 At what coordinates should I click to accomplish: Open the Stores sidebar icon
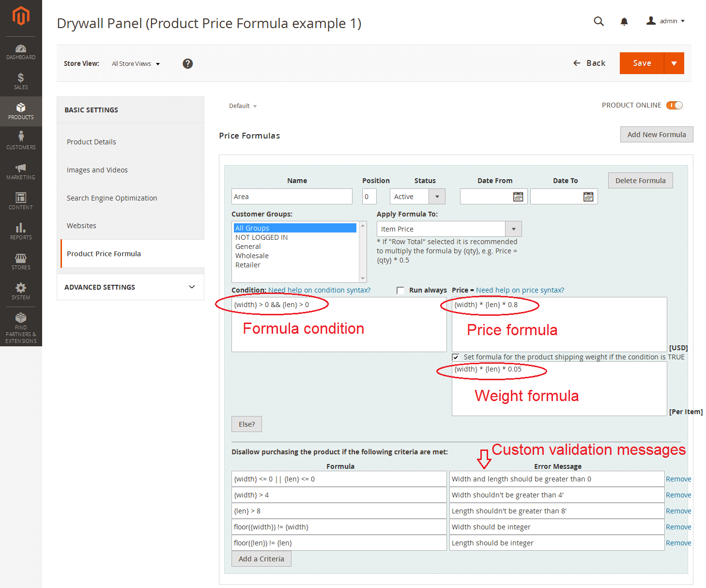(x=21, y=262)
